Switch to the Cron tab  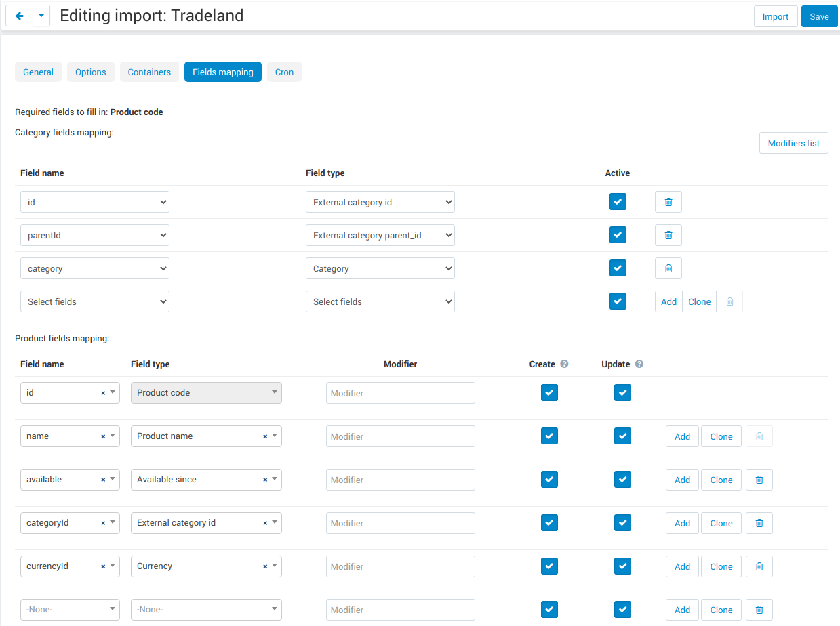(x=284, y=72)
